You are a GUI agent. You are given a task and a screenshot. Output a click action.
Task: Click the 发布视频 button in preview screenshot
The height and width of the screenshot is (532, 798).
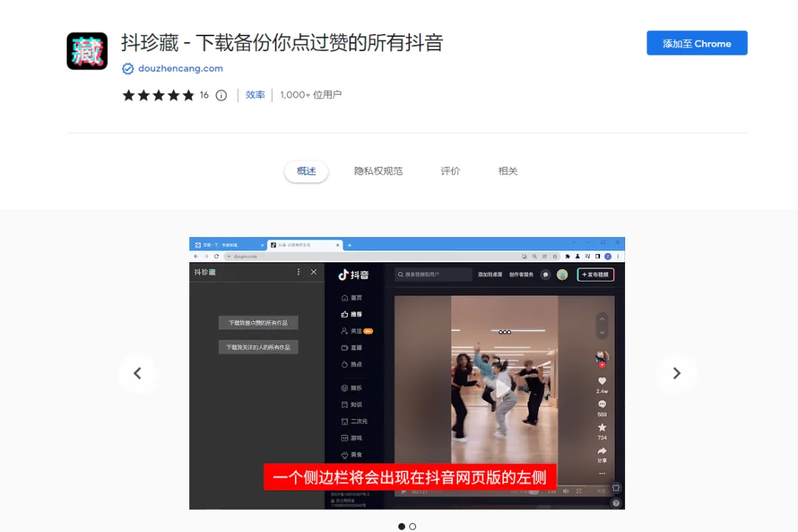[x=596, y=274]
